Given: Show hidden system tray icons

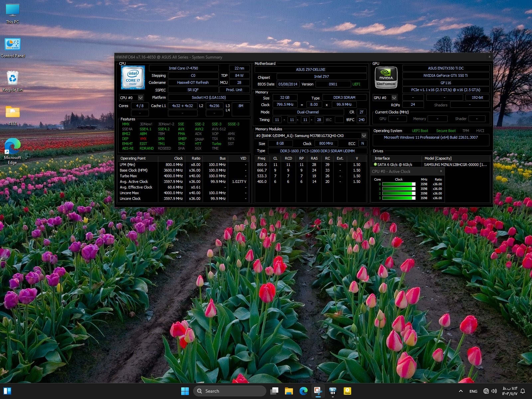Looking at the screenshot, I should tap(461, 391).
